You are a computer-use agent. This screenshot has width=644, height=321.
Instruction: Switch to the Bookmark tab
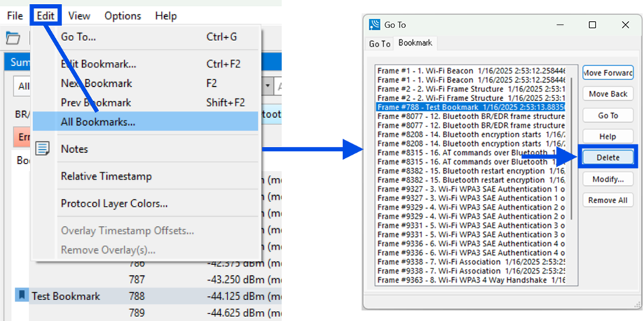tap(415, 42)
